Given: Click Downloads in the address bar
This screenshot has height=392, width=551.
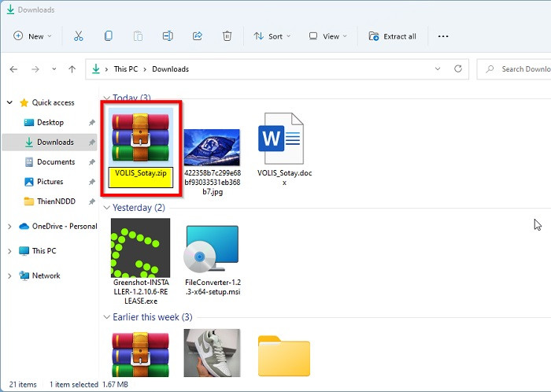Looking at the screenshot, I should tap(171, 69).
